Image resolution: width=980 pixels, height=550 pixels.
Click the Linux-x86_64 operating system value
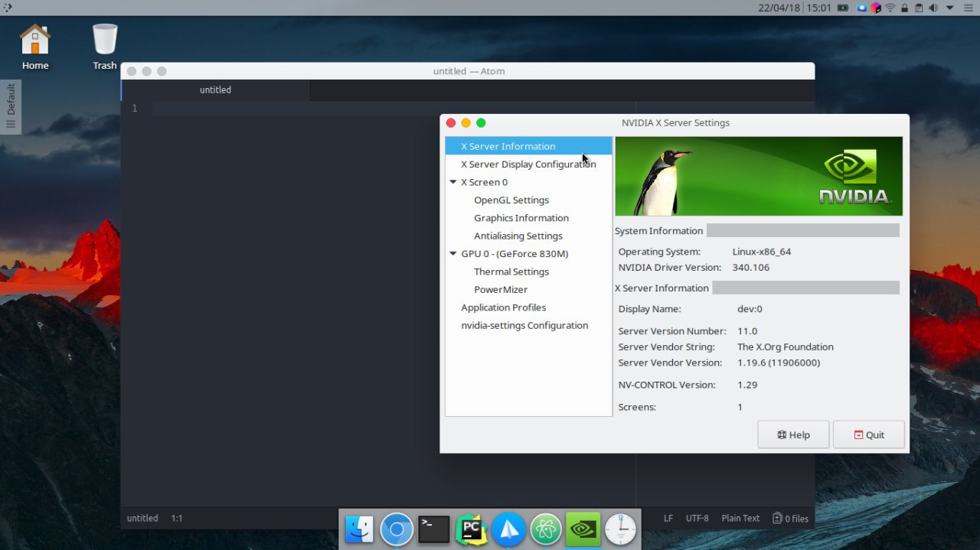point(762,252)
